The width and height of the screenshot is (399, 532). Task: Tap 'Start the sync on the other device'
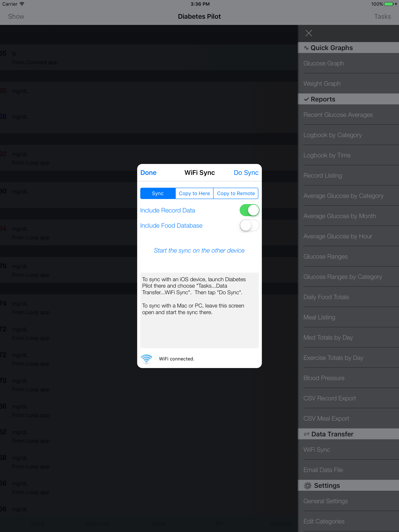pos(199,250)
